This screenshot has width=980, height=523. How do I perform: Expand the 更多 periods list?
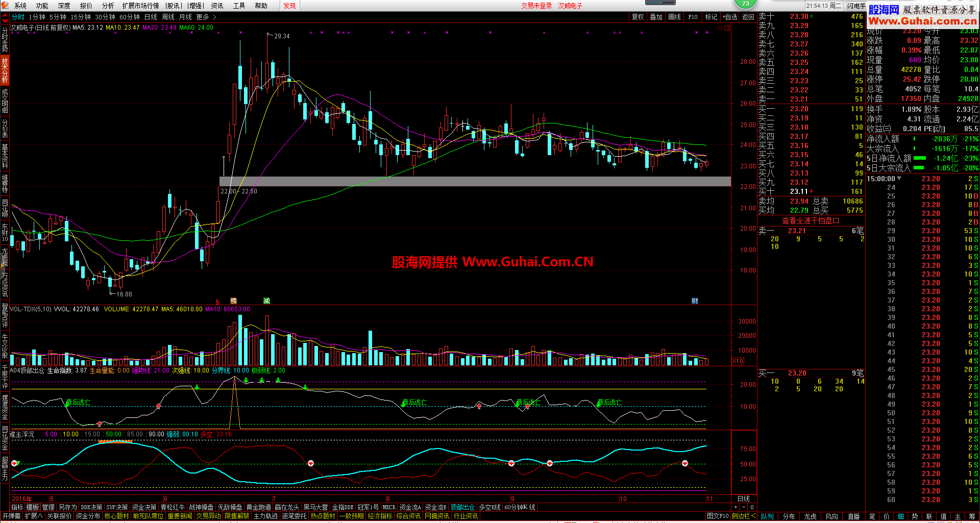coord(206,17)
